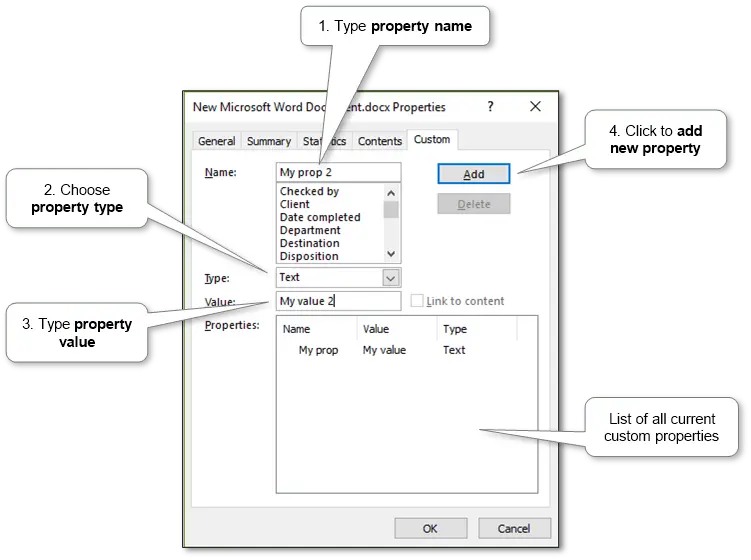Click name list scroll up arrow
This screenshot has width=751, height=560.
[x=391, y=193]
